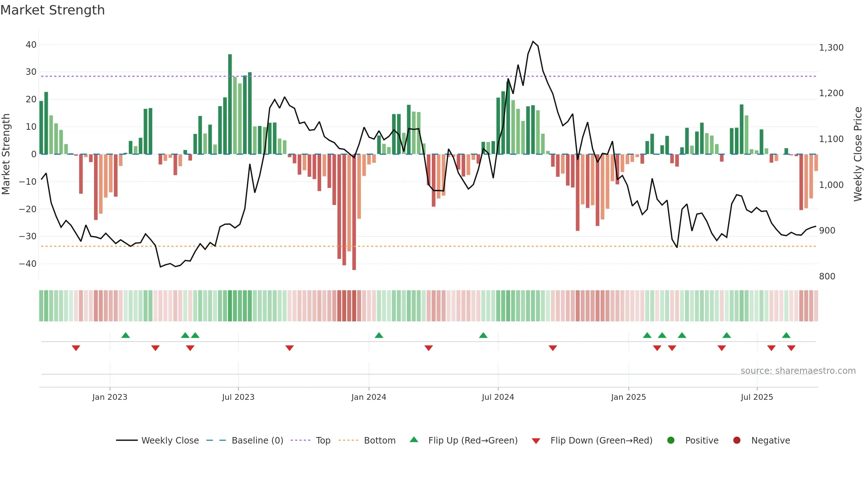
Task: Click the 0 strength axis label
Action: [34, 154]
